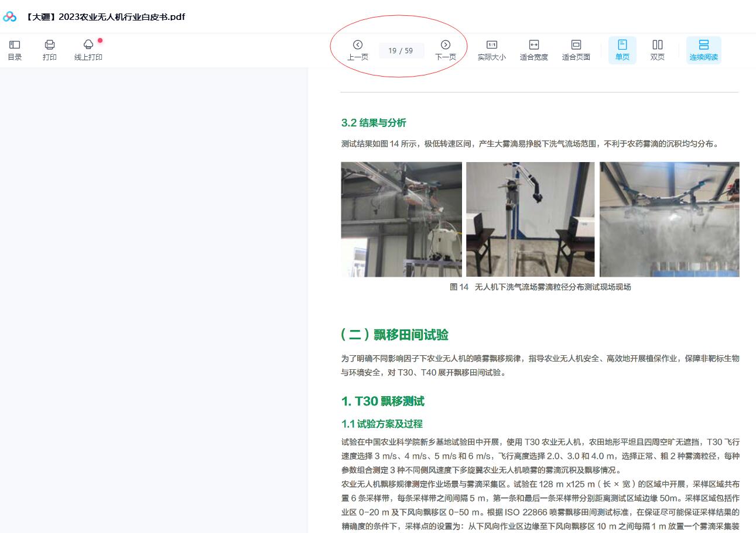Screen dimensions: 756x533
Task: Click the Baidu Netdisk logo icon
Action: point(10,16)
